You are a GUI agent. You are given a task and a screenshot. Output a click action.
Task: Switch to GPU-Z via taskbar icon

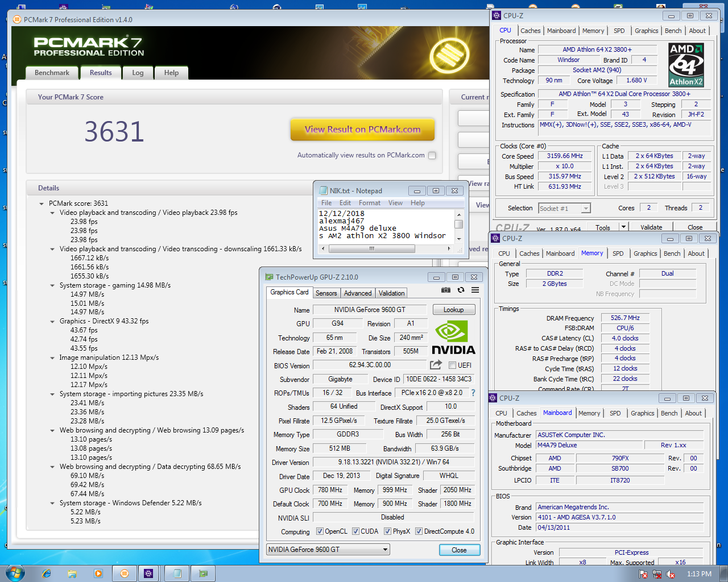point(203,573)
